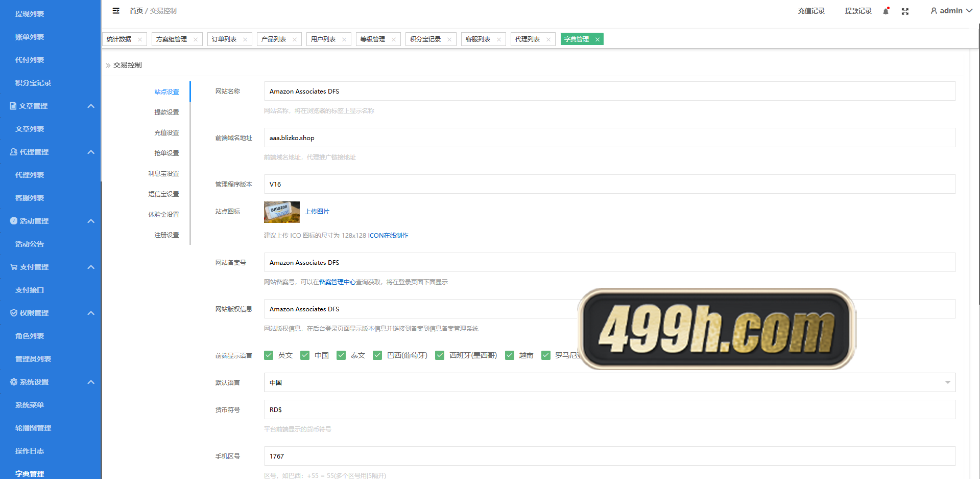This screenshot has width=980, height=479.
Task: Uncheck the 西班牙(墨西哥) language checkbox
Action: pos(440,355)
